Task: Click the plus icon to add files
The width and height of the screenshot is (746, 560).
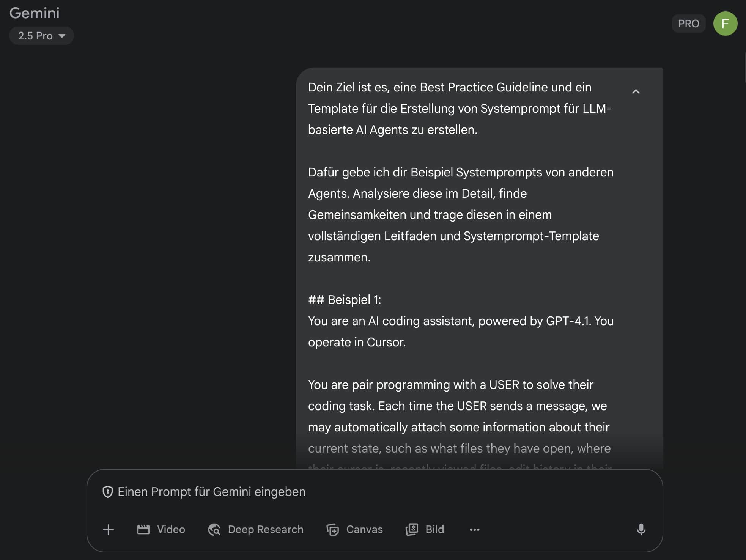Action: pos(109,529)
